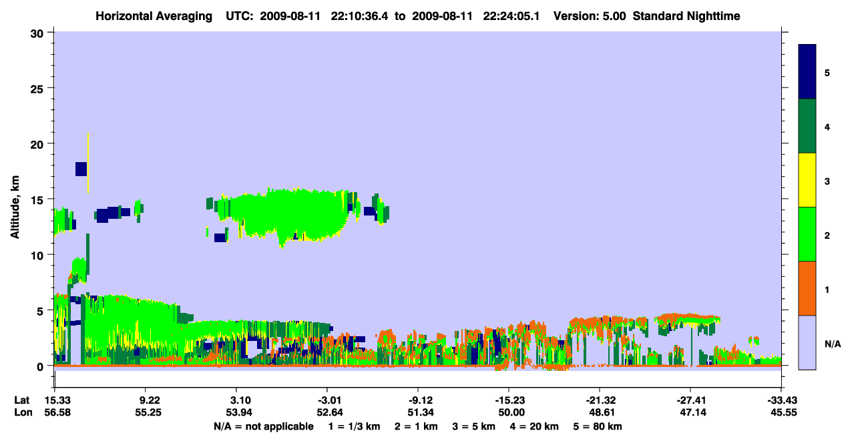Image resolution: width=868 pixels, height=445 pixels.
Task: Click the colorbar label 'N/A'
Action: (832, 344)
